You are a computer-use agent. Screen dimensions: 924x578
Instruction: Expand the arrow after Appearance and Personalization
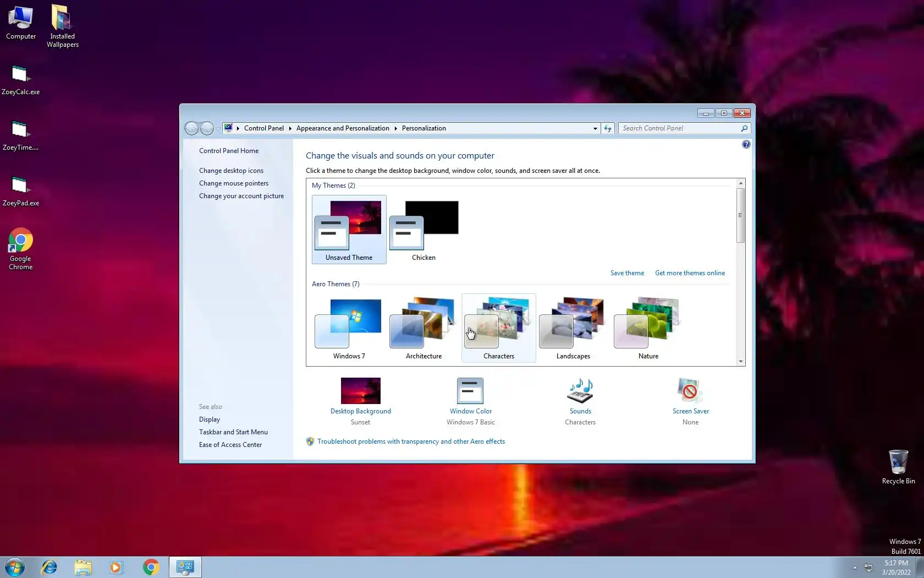pyautogui.click(x=395, y=128)
